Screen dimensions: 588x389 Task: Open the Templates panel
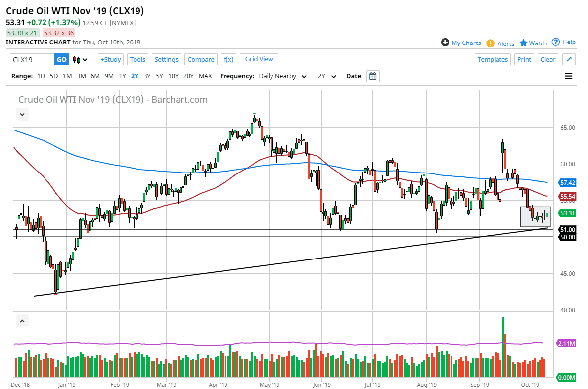coord(493,59)
